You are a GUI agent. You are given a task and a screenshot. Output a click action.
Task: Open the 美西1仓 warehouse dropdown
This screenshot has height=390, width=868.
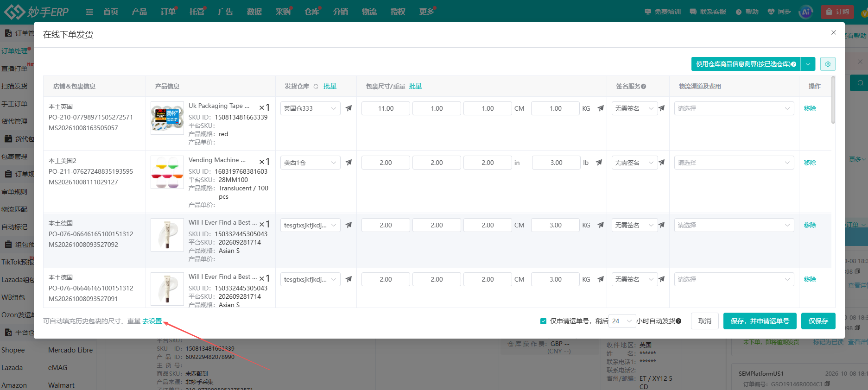point(310,163)
